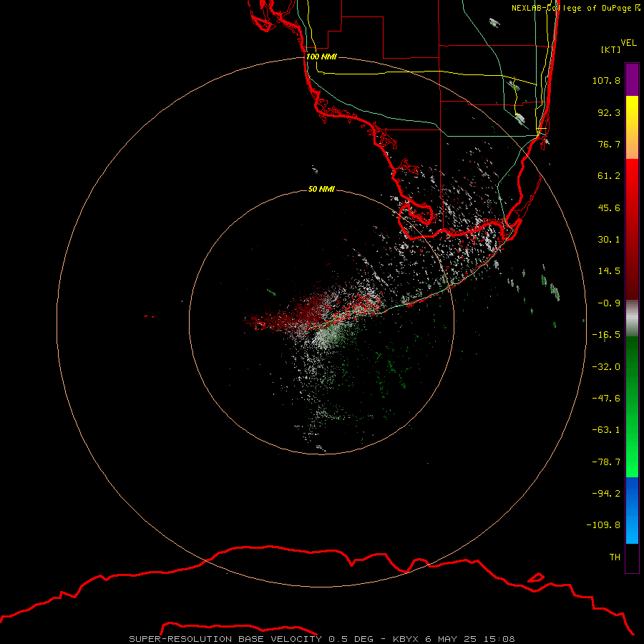Select the 92.3 legend value
This screenshot has width=644, height=644.
click(609, 112)
